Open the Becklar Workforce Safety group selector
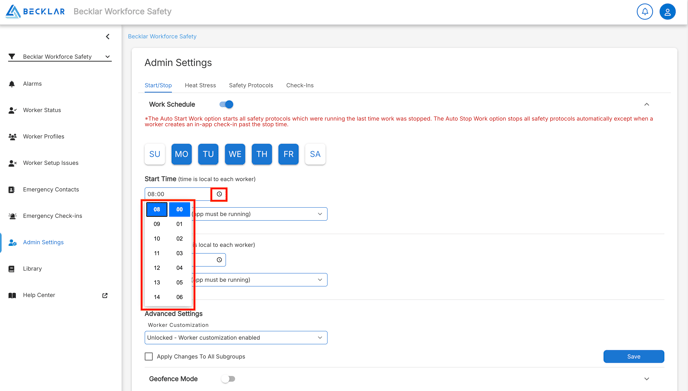 (x=60, y=57)
